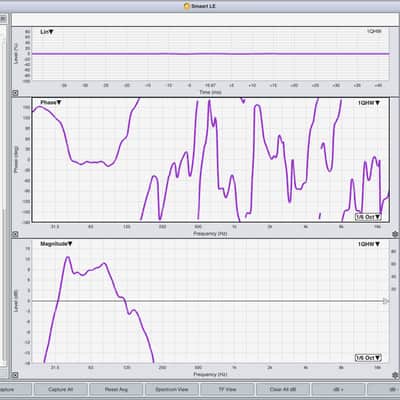Viewport: 400px width, 400px height.
Task: Click the Capture All button
Action: (61, 389)
